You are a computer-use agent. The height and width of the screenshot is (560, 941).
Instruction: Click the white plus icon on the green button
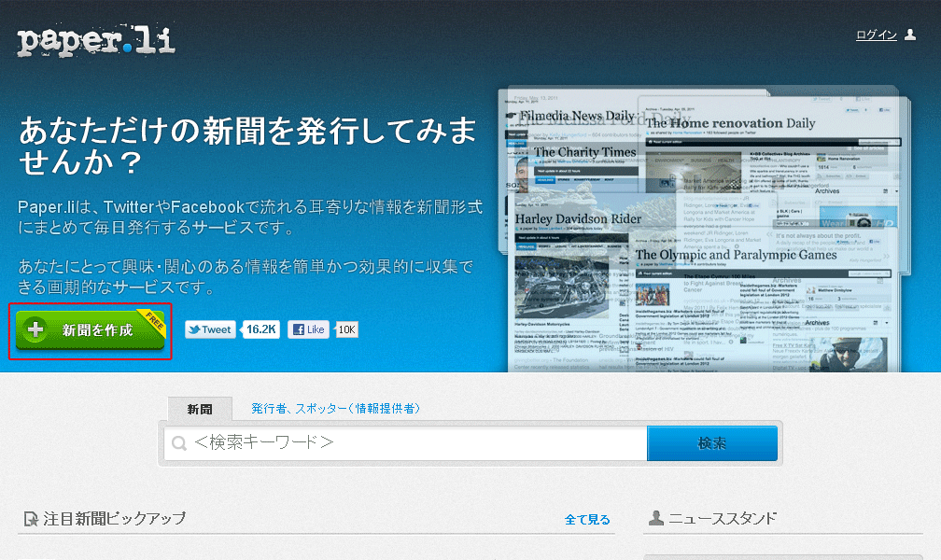tap(35, 329)
